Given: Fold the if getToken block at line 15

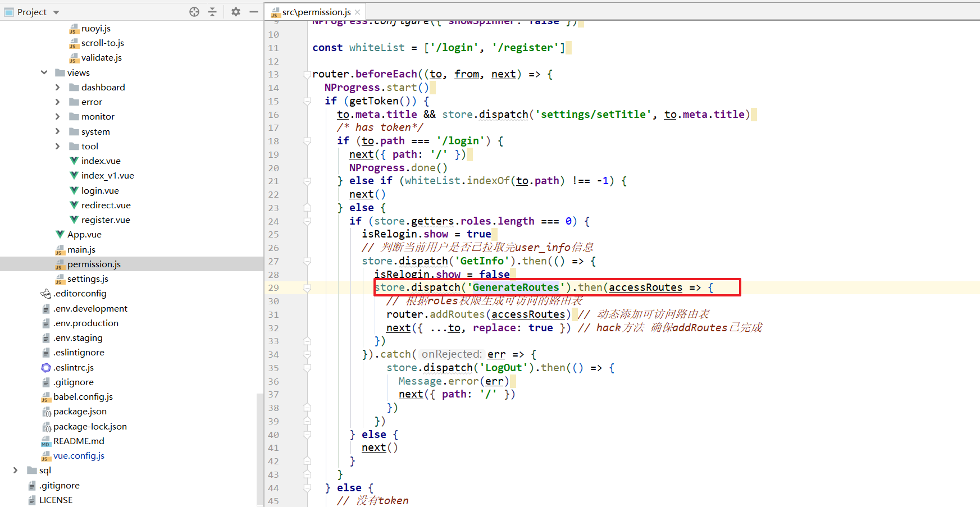Looking at the screenshot, I should 307,101.
